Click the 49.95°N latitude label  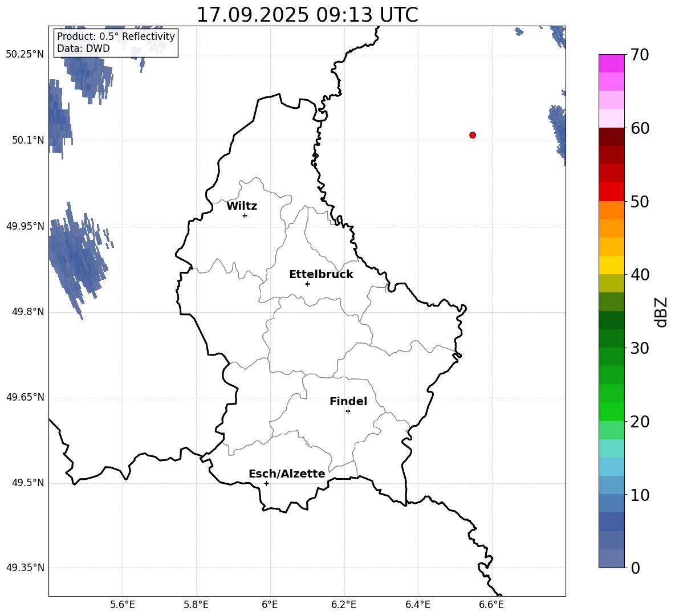click(x=25, y=226)
